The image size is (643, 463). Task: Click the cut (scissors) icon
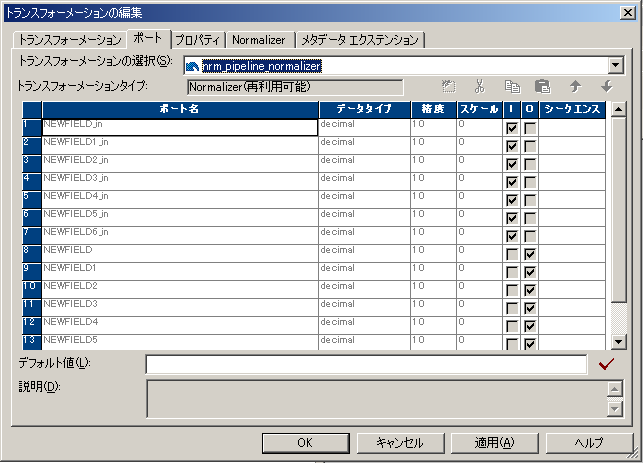[480, 87]
